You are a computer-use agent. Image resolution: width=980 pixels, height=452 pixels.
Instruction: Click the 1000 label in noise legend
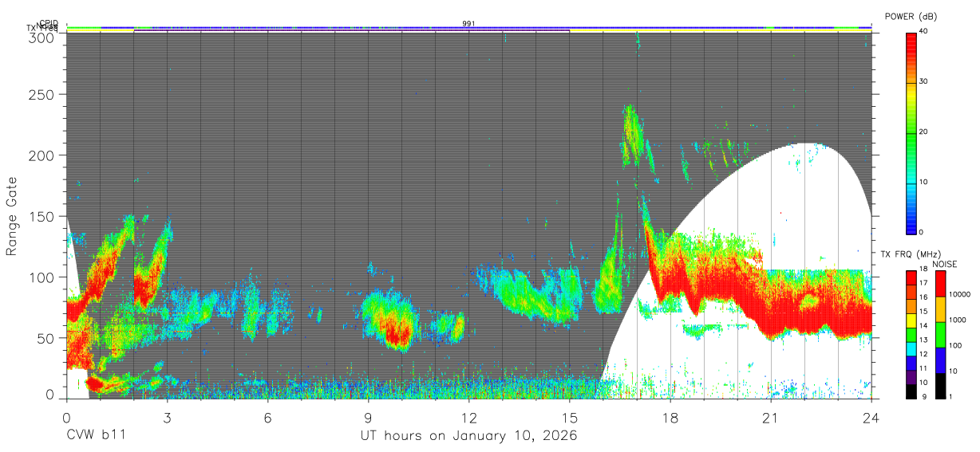pyautogui.click(x=959, y=320)
